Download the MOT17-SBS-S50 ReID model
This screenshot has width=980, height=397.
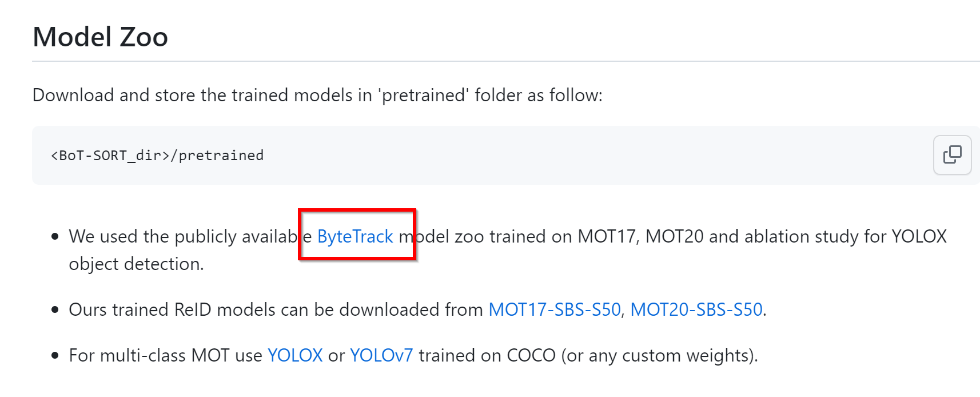(x=555, y=309)
